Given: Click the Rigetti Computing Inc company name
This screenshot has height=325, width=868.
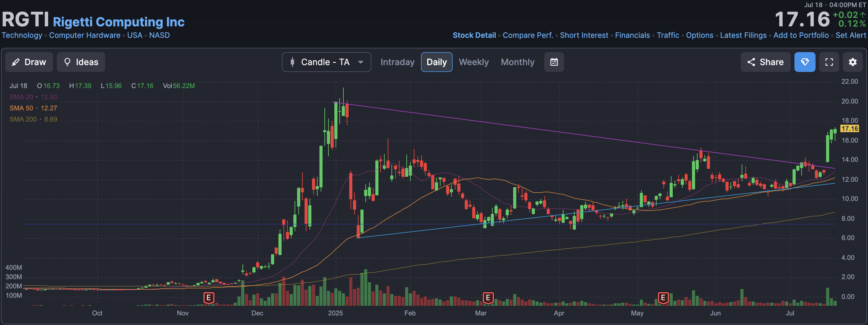Looking at the screenshot, I should click(x=119, y=22).
